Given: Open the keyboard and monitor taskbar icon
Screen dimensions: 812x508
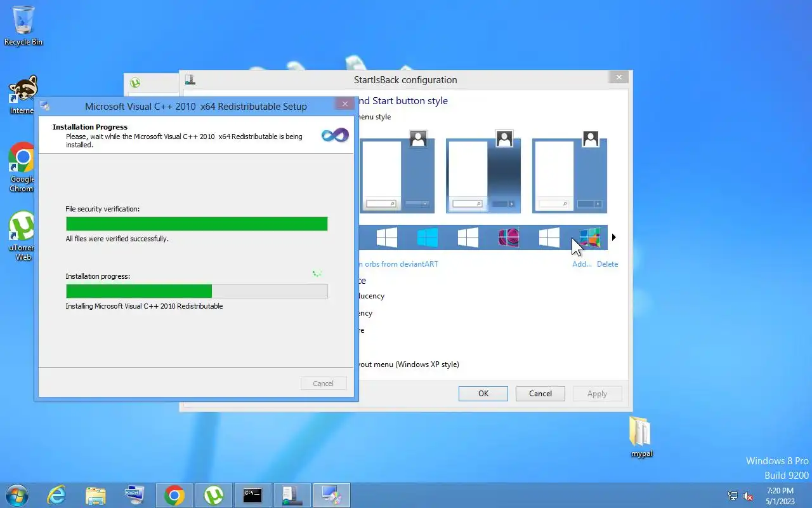Looking at the screenshot, I should tap(134, 495).
